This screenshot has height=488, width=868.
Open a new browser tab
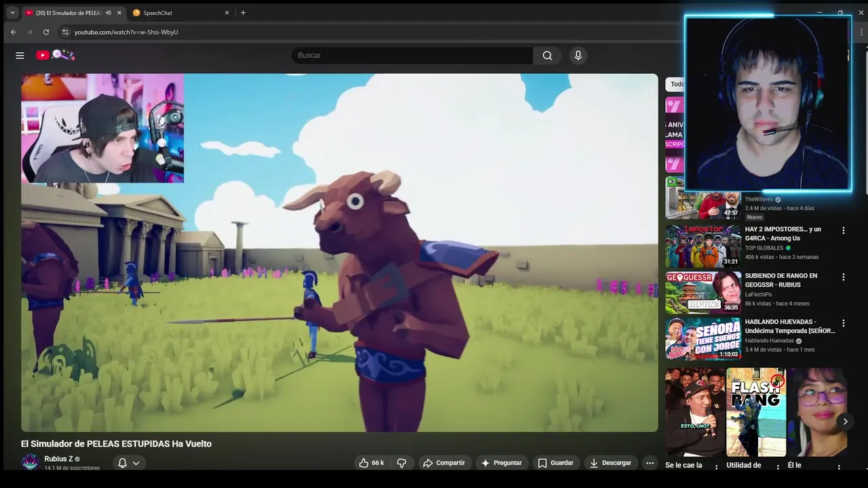point(243,13)
